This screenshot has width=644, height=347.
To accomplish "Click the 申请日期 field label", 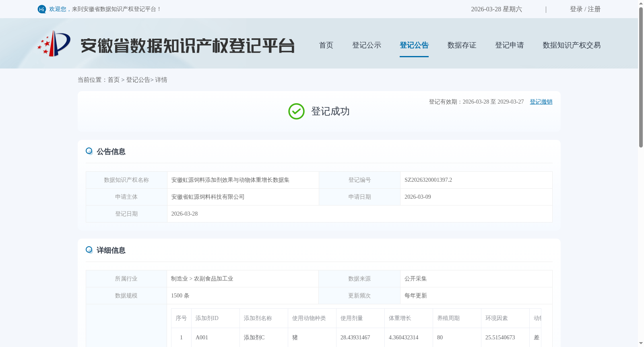I will point(359,197).
